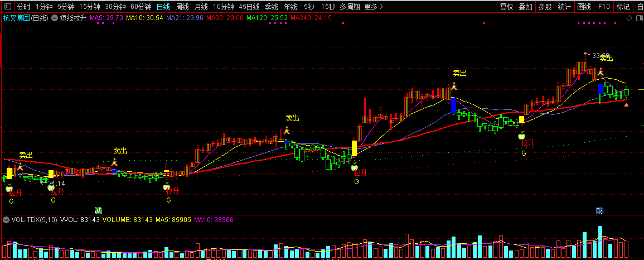Viewport: 644px width, 260px height.
Task: Open the F10 company info button
Action: pos(604,7)
